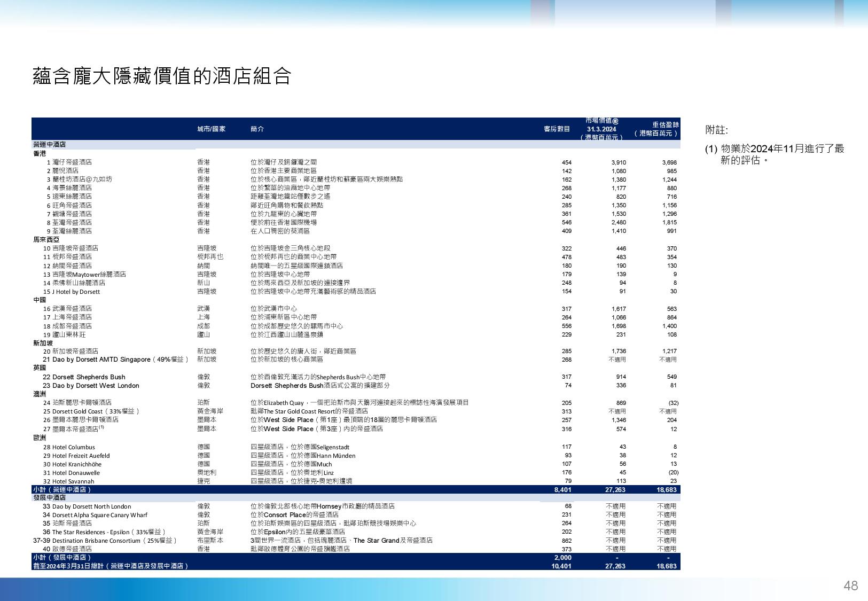Viewport: 868px width, 601px height.
Task: Click the 8,401 rooms subtotal value
Action: [563, 489]
